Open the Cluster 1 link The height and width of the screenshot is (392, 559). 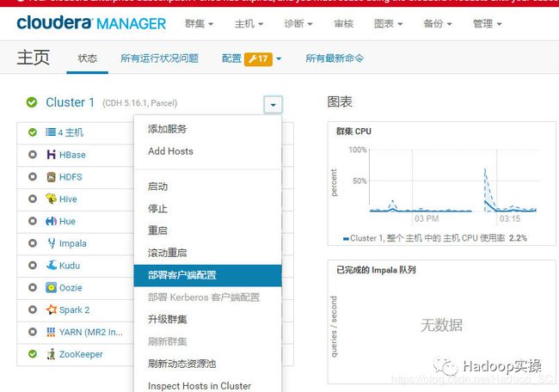pos(70,102)
